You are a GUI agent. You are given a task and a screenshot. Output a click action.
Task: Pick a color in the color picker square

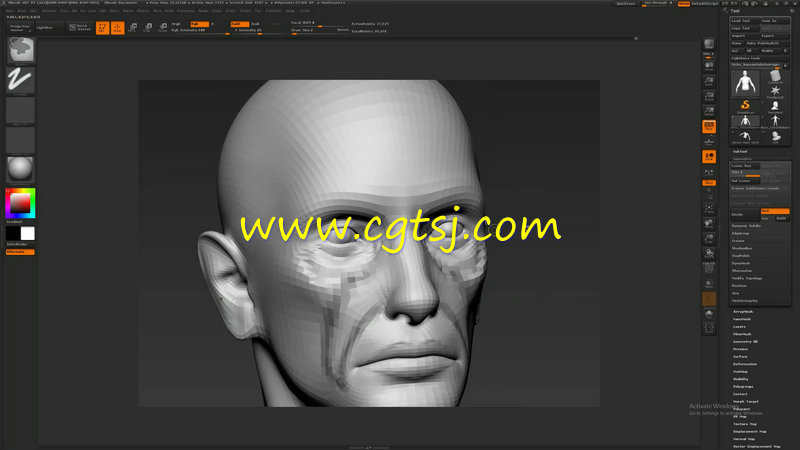coord(20,203)
